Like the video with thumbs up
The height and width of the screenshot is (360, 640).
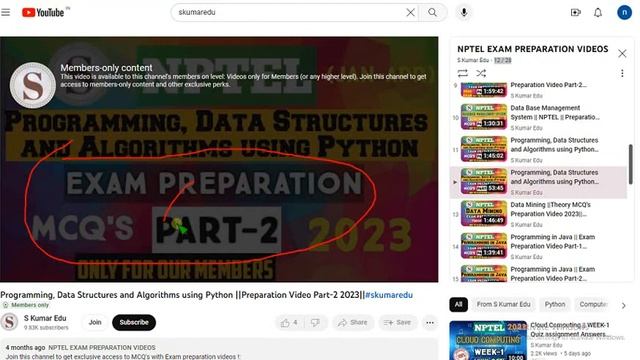[289, 323]
